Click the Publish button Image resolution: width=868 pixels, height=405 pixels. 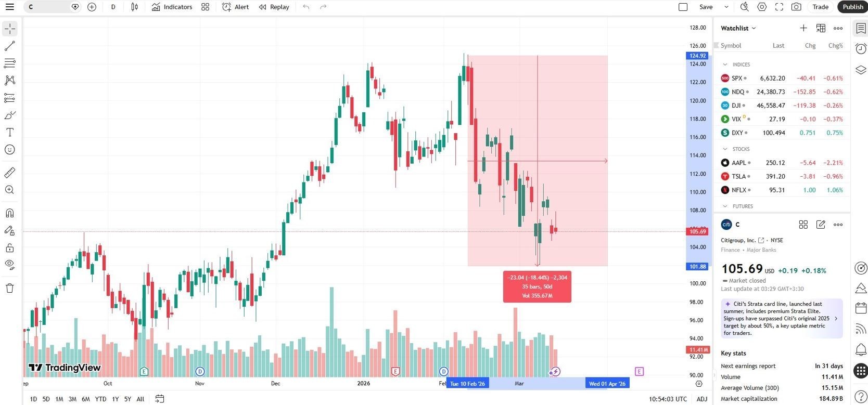tap(852, 7)
